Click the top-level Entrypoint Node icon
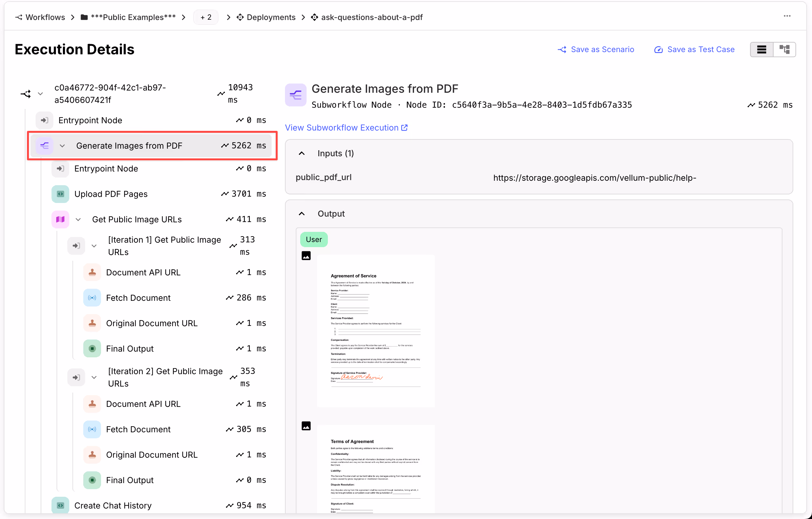Screen dimensions: 812x519 pos(44,120)
